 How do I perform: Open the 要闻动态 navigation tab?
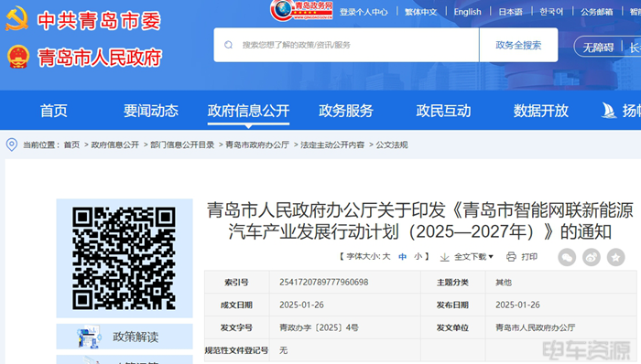pyautogui.click(x=151, y=111)
